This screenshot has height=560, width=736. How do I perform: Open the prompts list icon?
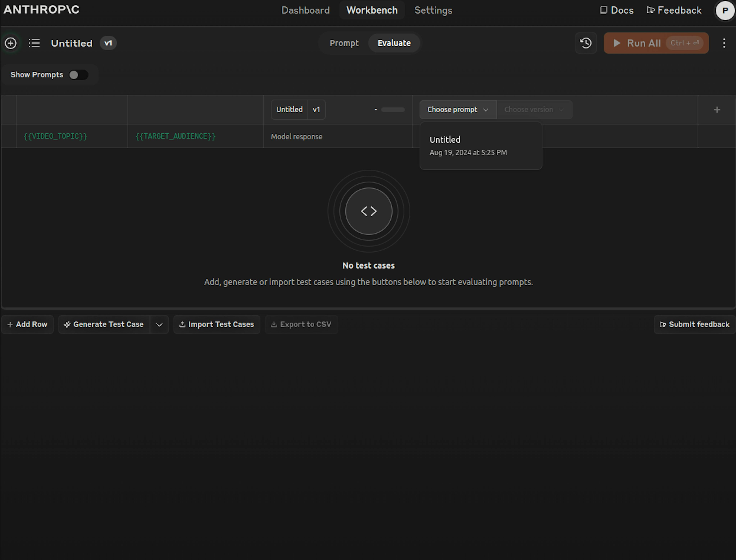click(34, 43)
